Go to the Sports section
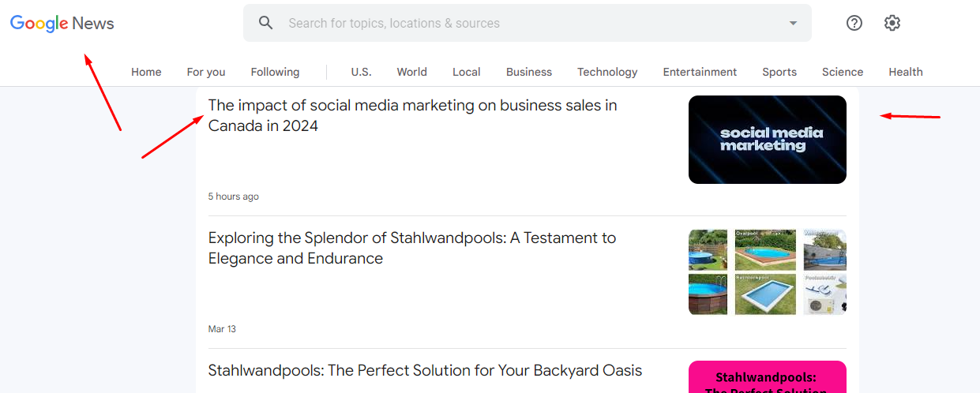 [x=779, y=72]
